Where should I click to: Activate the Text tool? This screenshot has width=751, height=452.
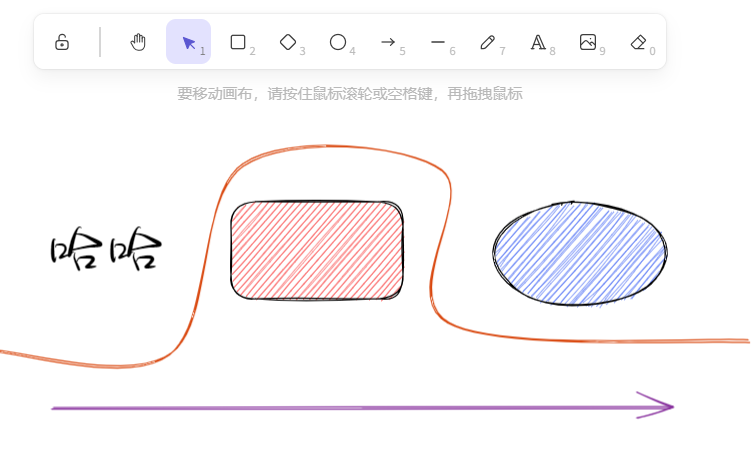(x=538, y=42)
